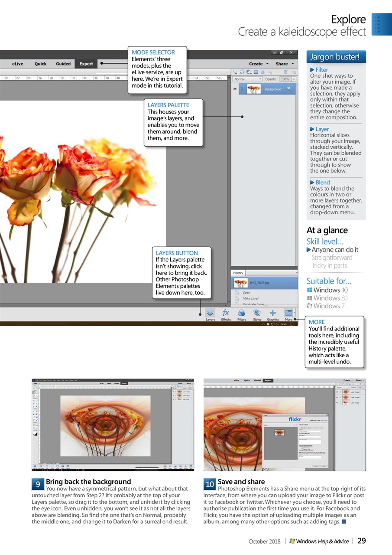Open the Styles panel
Screen dimensions: 392x555
[257, 314]
